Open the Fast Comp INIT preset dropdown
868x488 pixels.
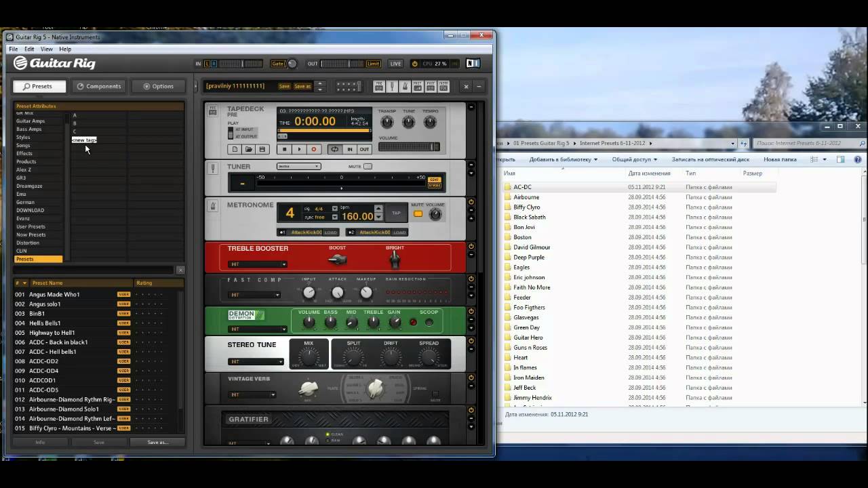coord(254,295)
